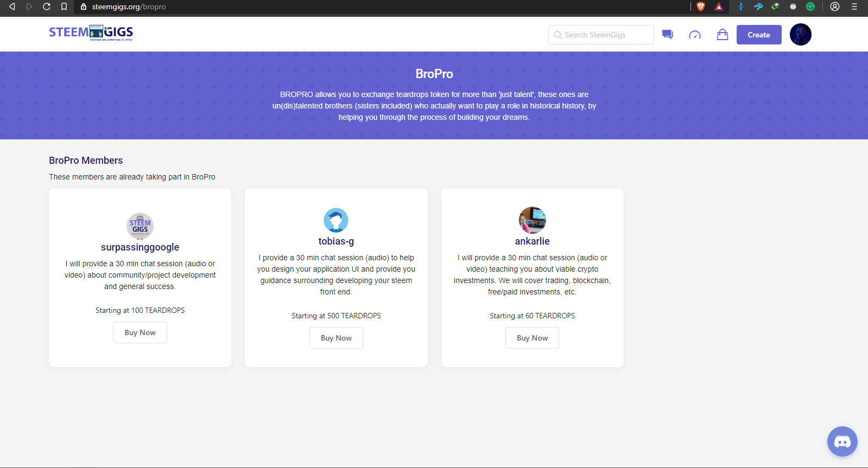Viewport: 868px width, 468px height.
Task: Visit the surpassinggoogle member name
Action: tap(140, 247)
